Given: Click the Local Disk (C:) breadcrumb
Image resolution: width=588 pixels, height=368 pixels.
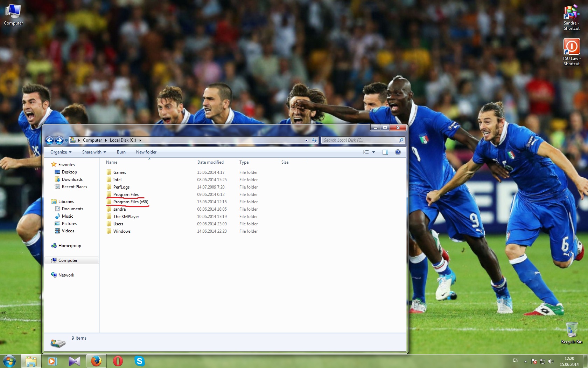Looking at the screenshot, I should click(123, 140).
